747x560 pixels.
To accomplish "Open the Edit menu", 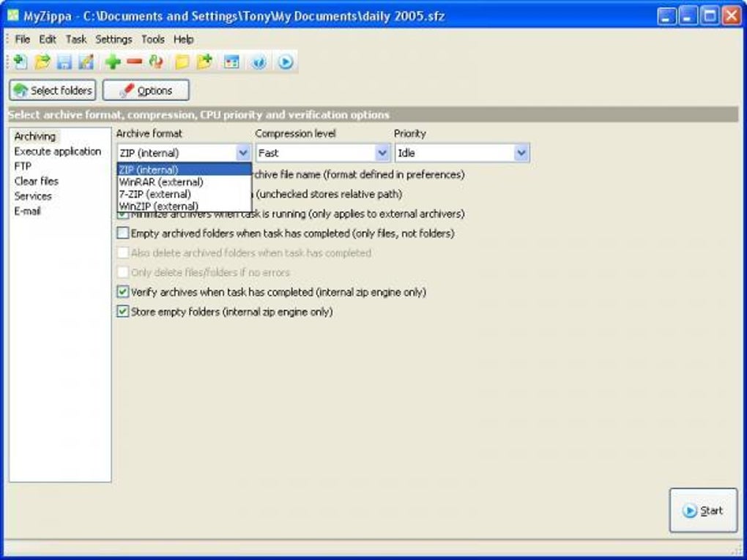I will tap(48, 40).
